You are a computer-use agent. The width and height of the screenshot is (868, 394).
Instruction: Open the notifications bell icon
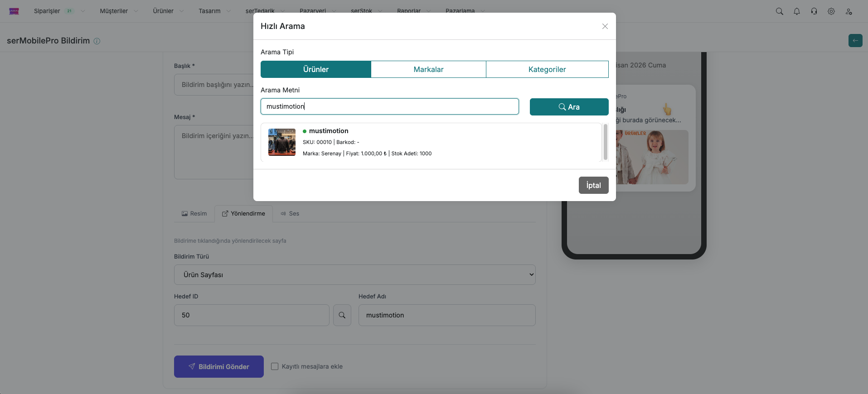[x=796, y=11]
